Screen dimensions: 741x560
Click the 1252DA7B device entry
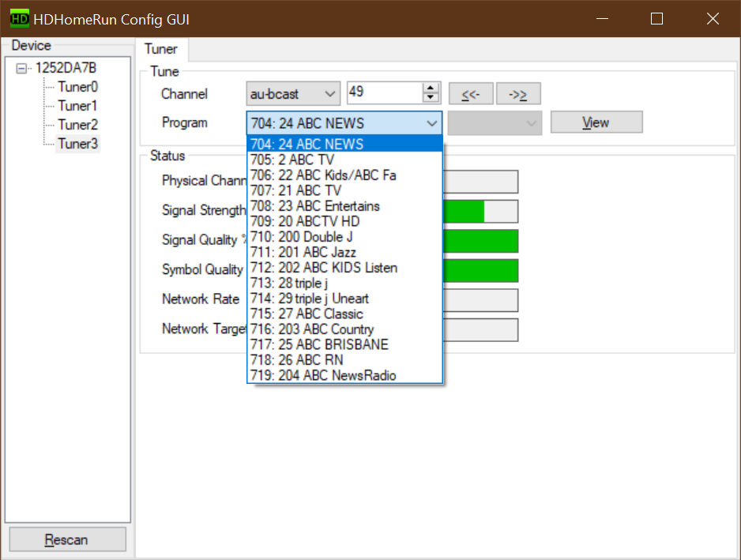click(x=66, y=68)
